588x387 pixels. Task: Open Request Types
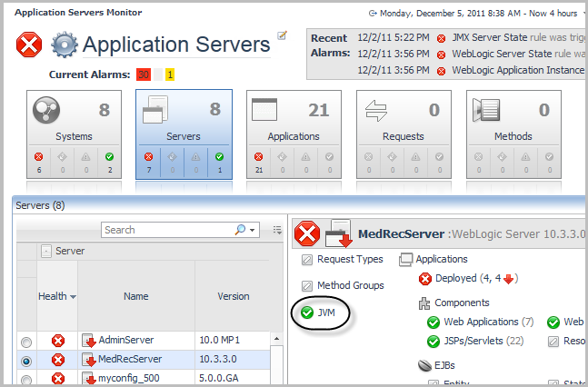click(350, 259)
